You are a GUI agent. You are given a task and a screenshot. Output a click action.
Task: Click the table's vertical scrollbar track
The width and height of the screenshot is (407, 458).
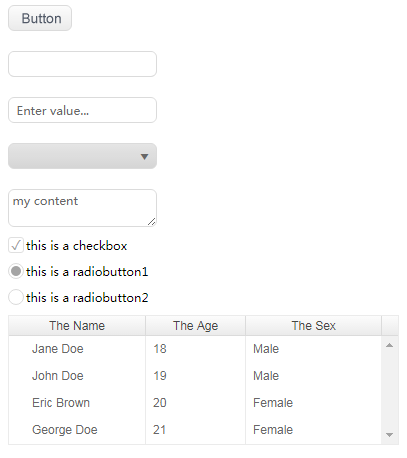click(x=389, y=390)
